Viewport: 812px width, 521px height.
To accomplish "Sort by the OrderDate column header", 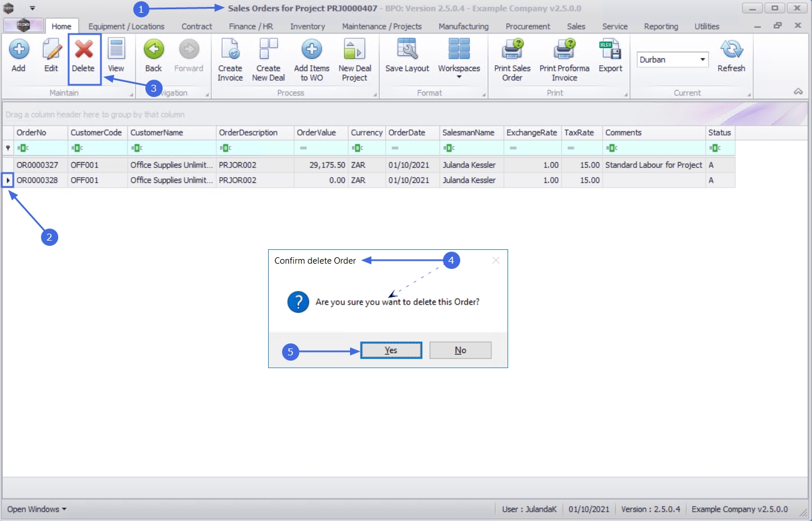I will 412,133.
